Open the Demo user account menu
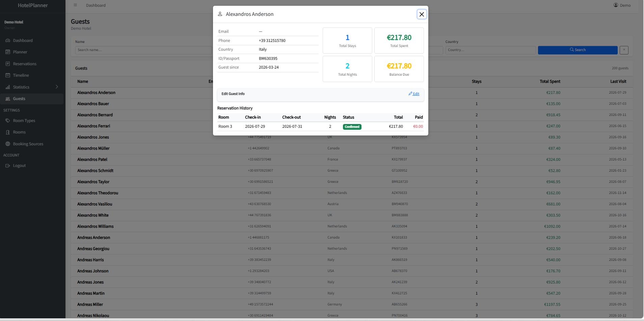The height and width of the screenshot is (321, 644). [x=622, y=5]
